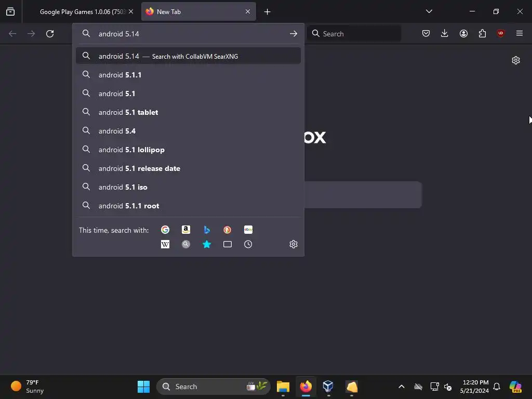This screenshot has height=399, width=532.
Task: Search this time with Google
Action: pyautogui.click(x=165, y=230)
